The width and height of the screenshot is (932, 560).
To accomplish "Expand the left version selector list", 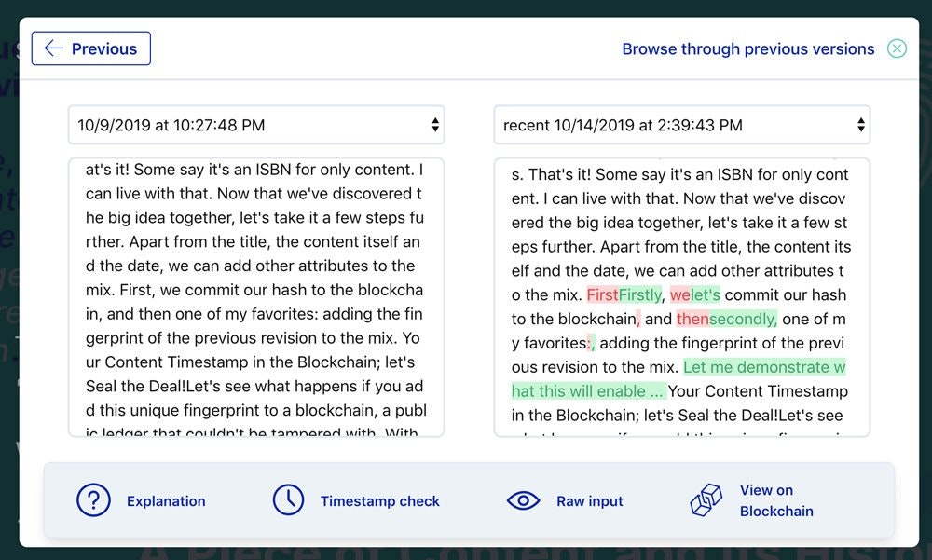I will coord(256,124).
